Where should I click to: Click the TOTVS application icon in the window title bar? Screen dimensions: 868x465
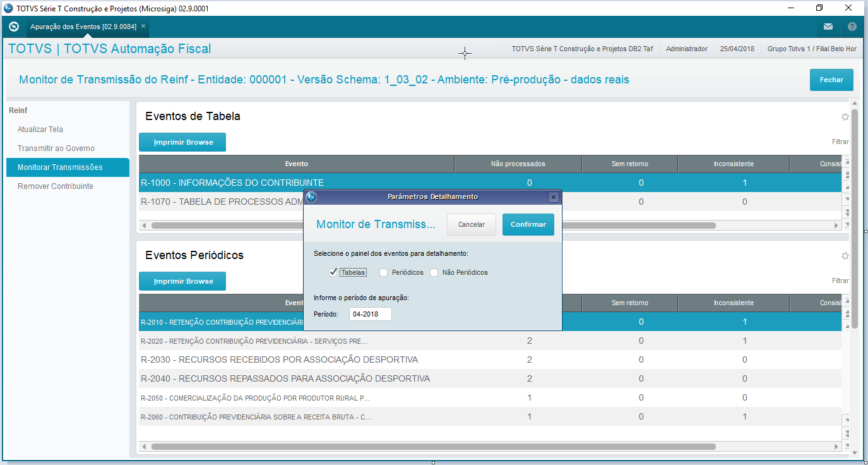[8, 8]
